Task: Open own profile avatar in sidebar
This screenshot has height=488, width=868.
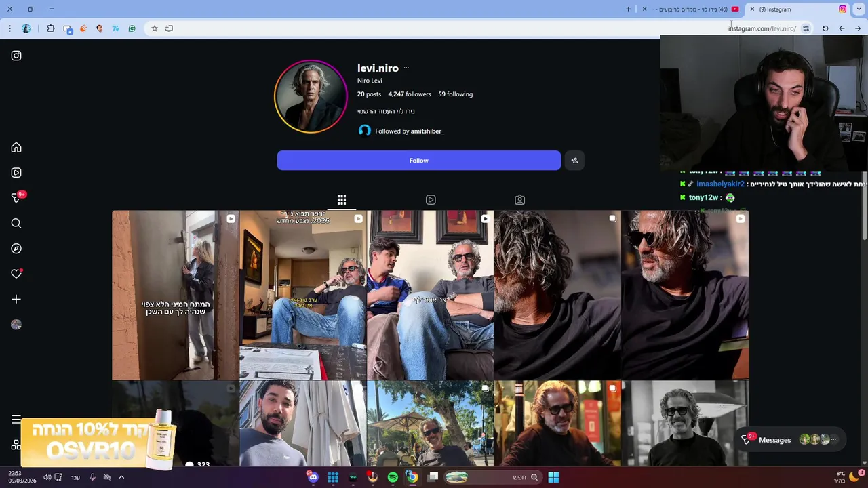Action: (x=16, y=325)
